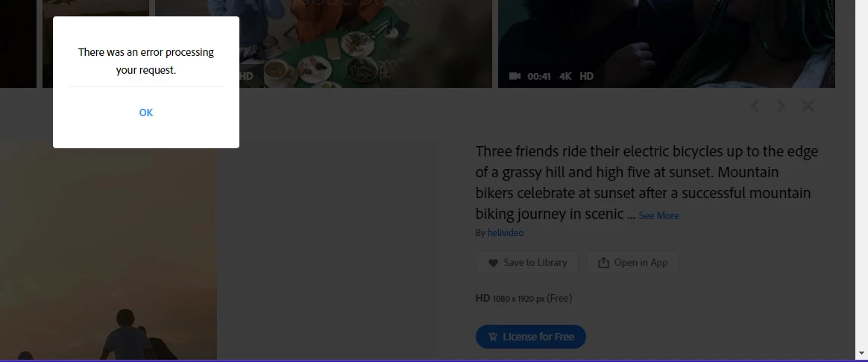Click the heart icon in Save to Library
This screenshot has width=868, height=362.
tap(493, 263)
